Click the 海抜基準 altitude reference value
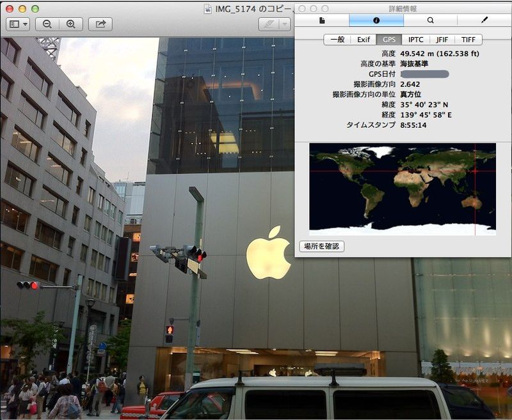The height and width of the screenshot is (420, 512). tap(414, 64)
